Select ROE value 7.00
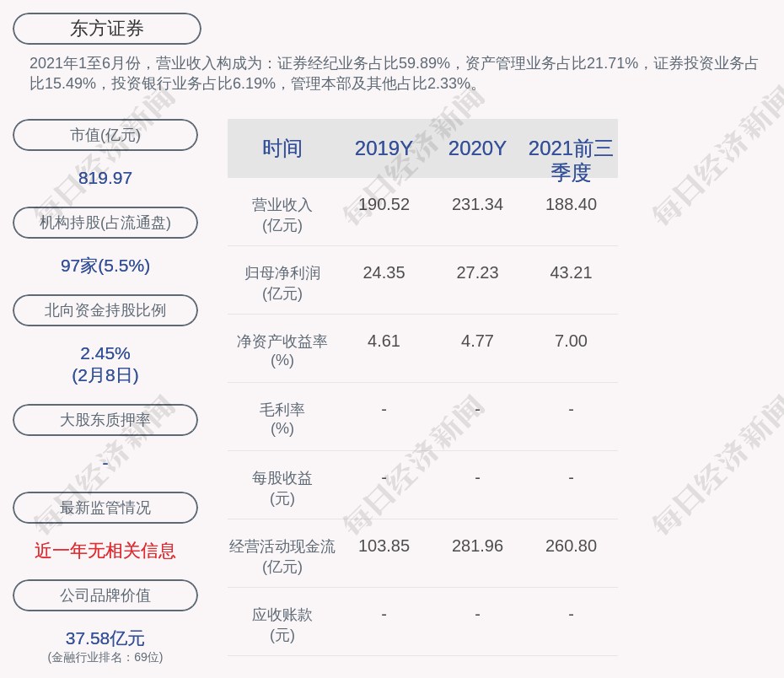This screenshot has height=678, width=784. click(571, 341)
